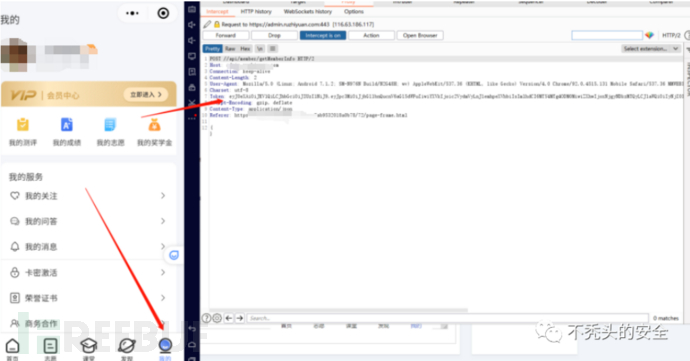Viewport: 690px width, 361px height.
Task: Click the Action button
Action: coord(371,35)
